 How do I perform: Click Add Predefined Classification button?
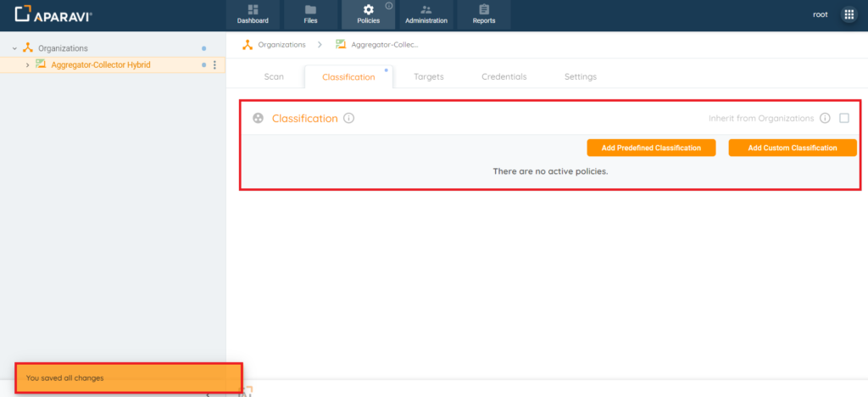pos(652,148)
